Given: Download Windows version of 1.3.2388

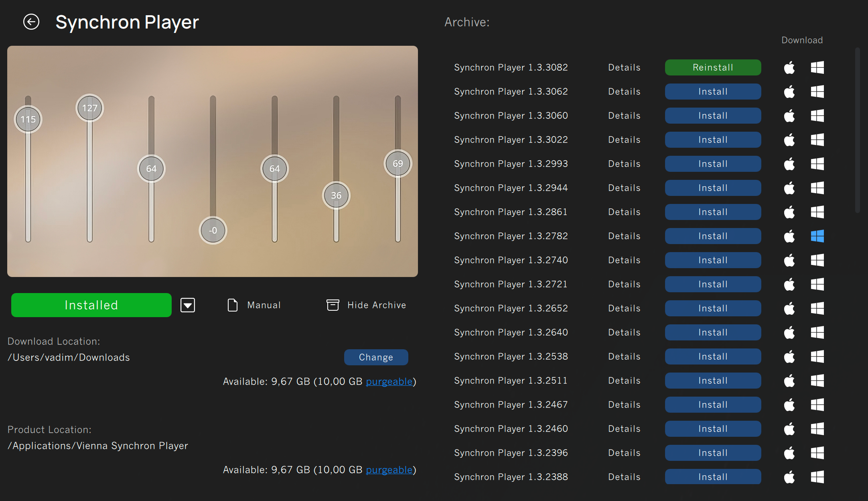Looking at the screenshot, I should (817, 477).
